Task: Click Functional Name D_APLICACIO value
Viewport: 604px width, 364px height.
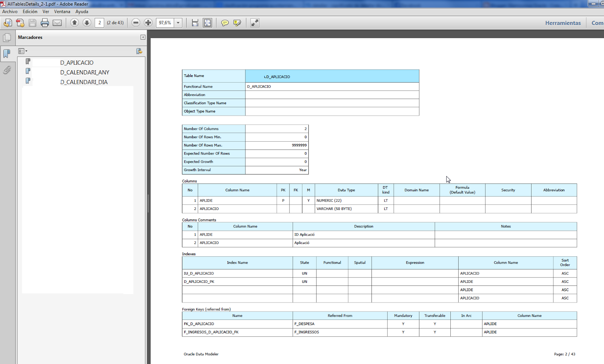Action: coord(259,86)
